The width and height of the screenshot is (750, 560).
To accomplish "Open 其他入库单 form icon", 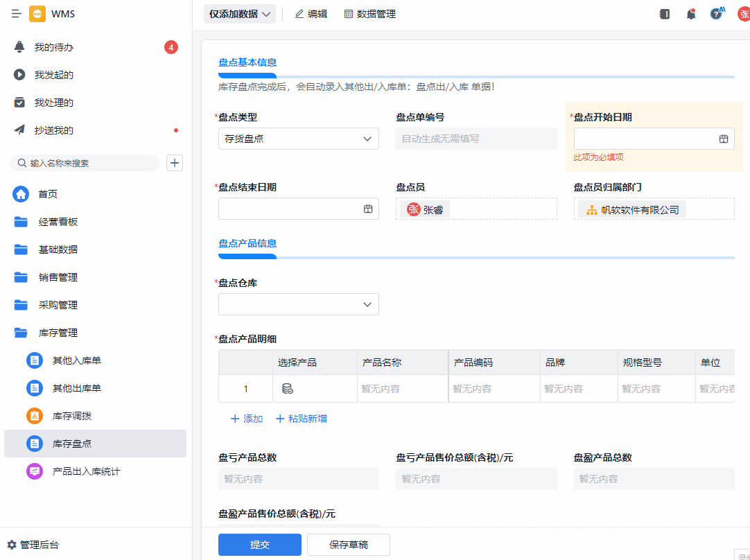I will click(35, 360).
